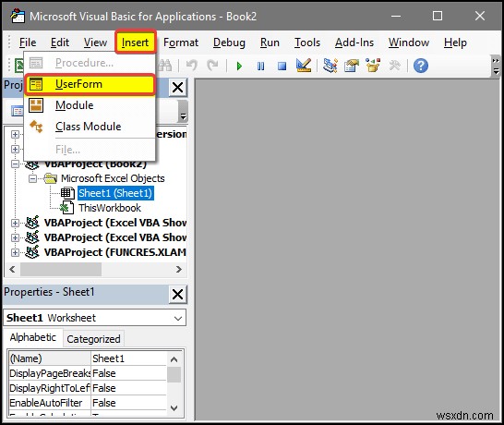Open the View menu
504x425 pixels.
click(95, 42)
